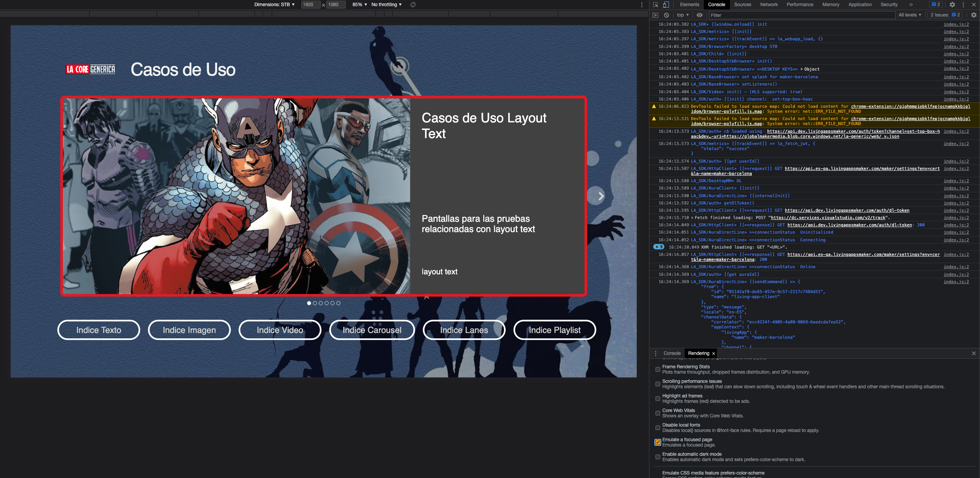980x478 pixels.
Task: Toggle the console sidebar icon
Action: coord(655,15)
